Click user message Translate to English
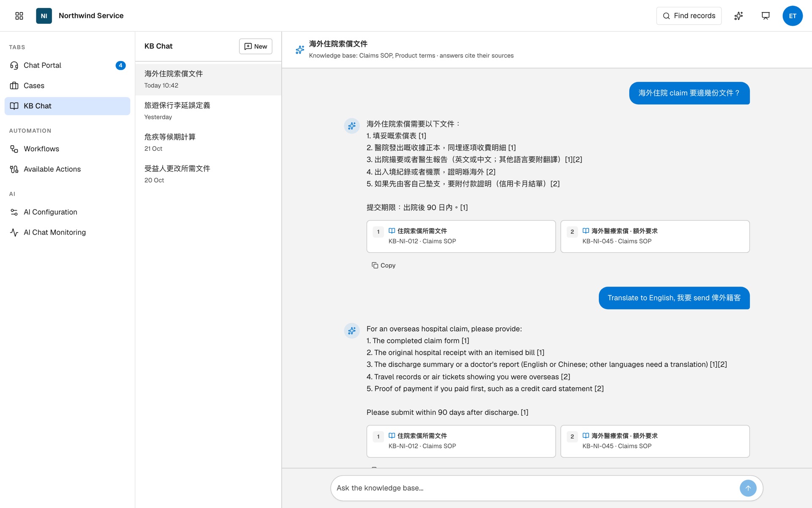The height and width of the screenshot is (508, 812). 674,298
